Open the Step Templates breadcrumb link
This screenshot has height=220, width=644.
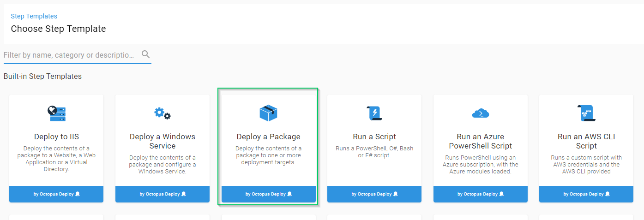point(34,16)
